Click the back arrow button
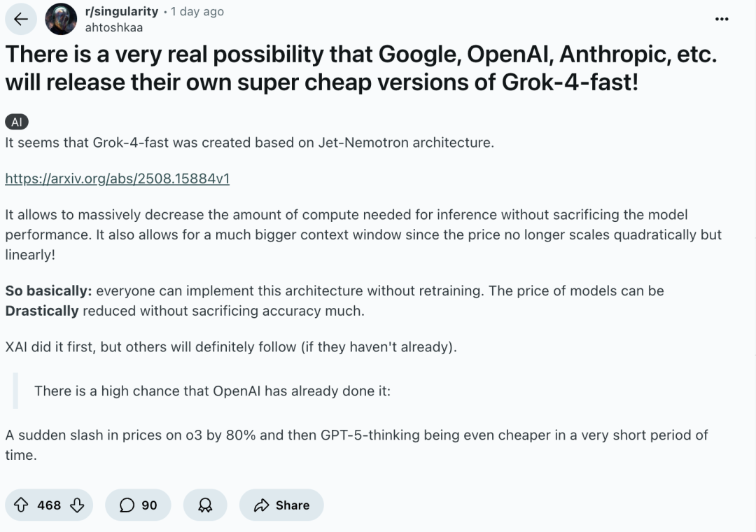This screenshot has width=756, height=532. [21, 20]
